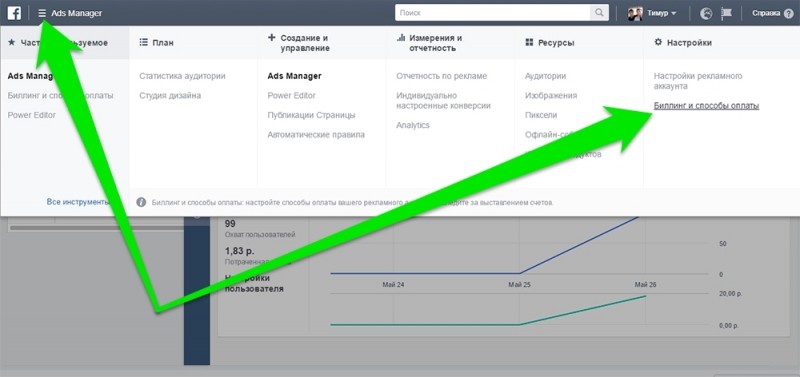Open Публикации Страницы

311,115
